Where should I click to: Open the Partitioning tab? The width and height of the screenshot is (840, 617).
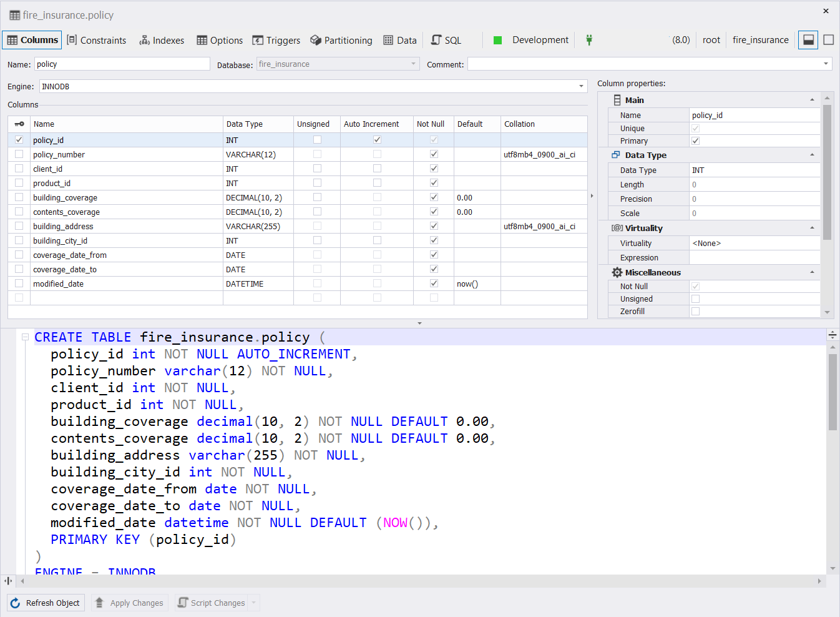pyautogui.click(x=341, y=40)
